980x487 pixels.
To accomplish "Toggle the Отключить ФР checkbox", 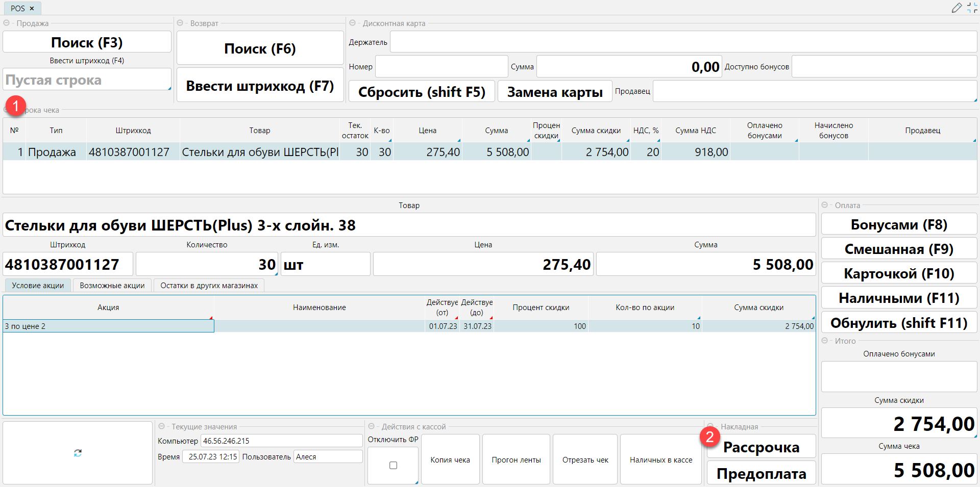I will coord(393,465).
